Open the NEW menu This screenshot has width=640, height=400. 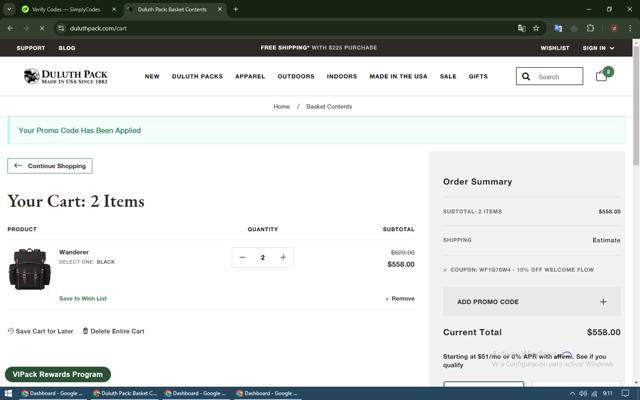pyautogui.click(x=152, y=76)
